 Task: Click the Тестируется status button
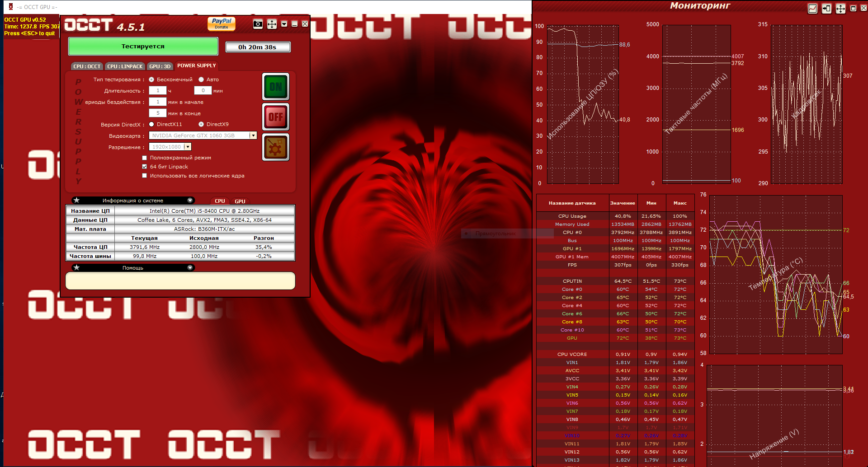[143, 46]
